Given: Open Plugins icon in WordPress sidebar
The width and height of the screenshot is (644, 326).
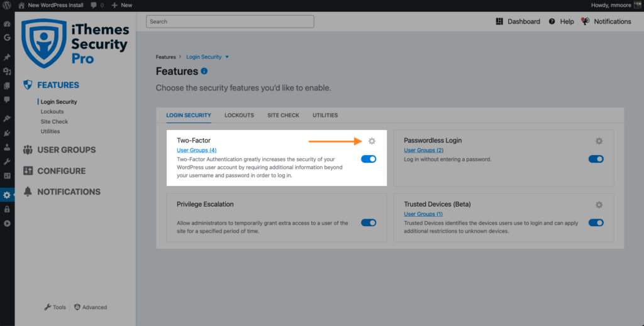Looking at the screenshot, I should click(x=7, y=133).
